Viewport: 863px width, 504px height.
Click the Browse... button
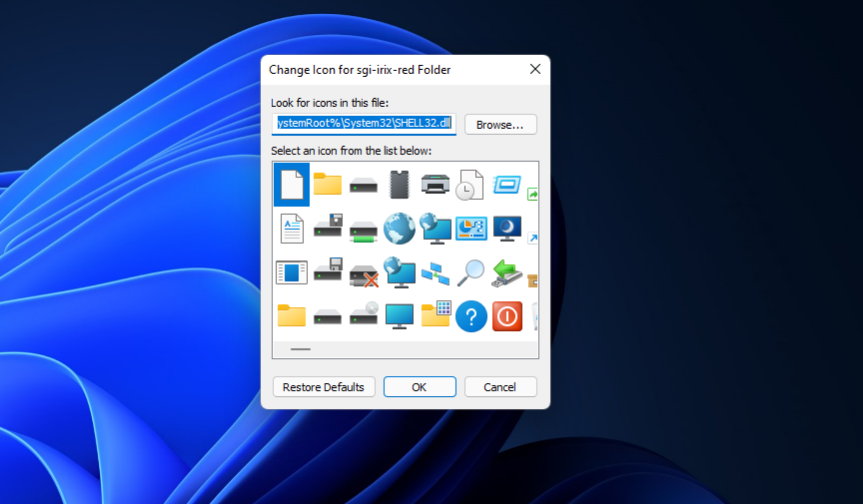pyautogui.click(x=500, y=125)
